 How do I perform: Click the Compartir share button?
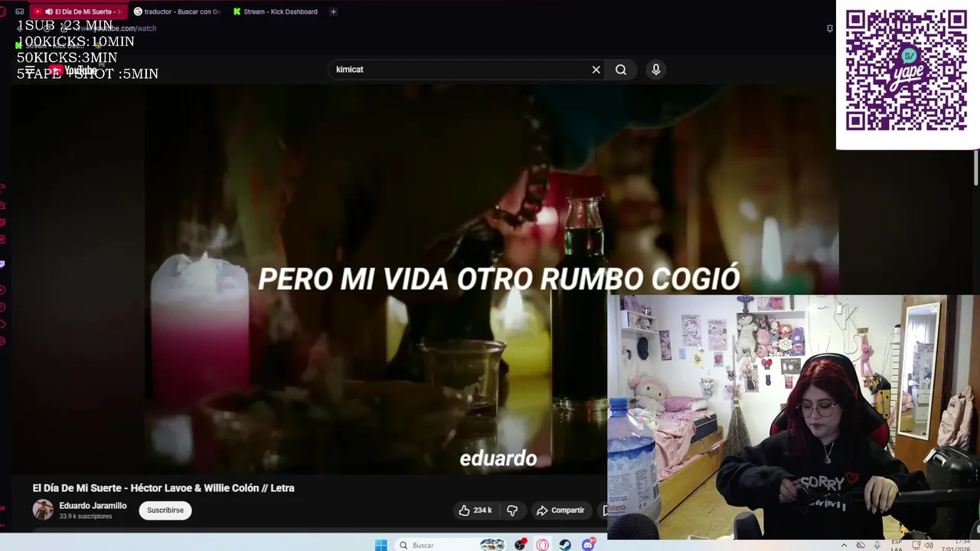click(x=560, y=510)
